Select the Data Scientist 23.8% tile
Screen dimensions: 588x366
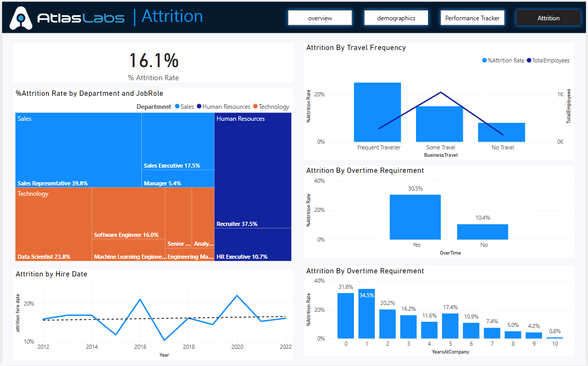click(x=54, y=224)
